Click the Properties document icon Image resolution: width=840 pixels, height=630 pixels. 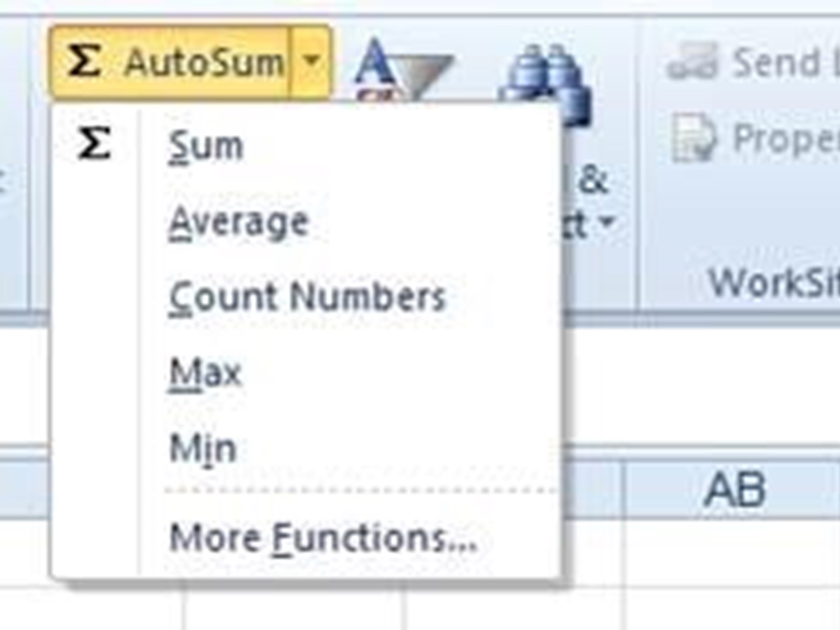click(694, 138)
